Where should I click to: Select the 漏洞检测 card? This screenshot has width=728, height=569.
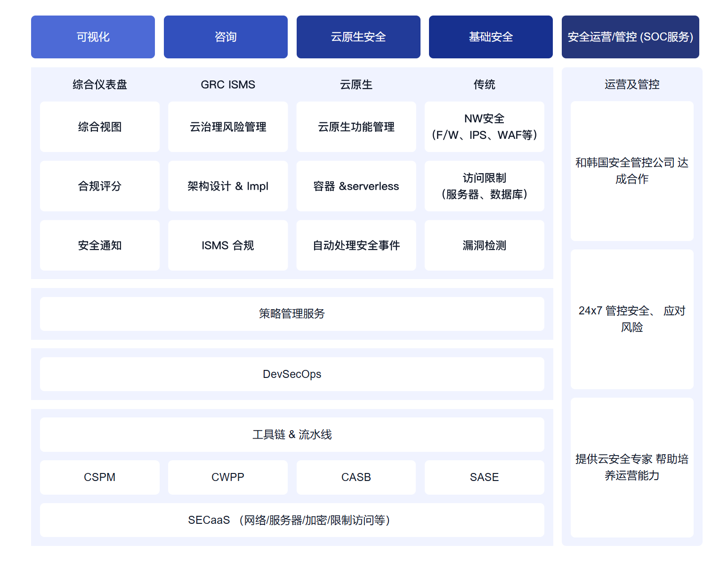(x=484, y=245)
